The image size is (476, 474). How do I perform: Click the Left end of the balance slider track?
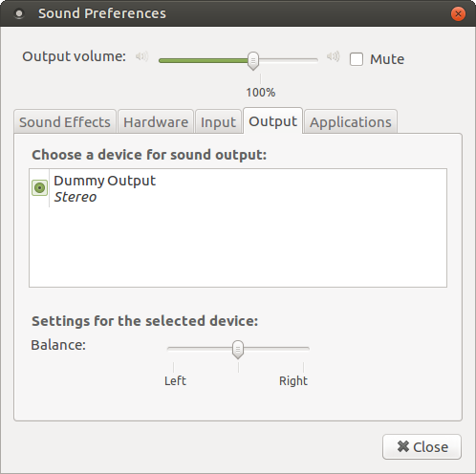coord(169,349)
